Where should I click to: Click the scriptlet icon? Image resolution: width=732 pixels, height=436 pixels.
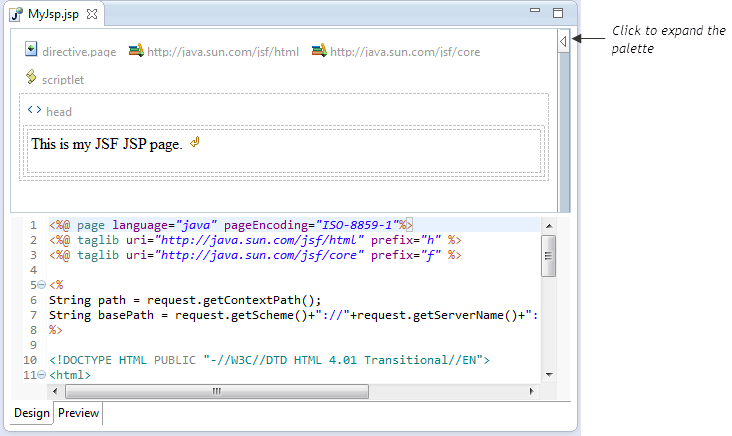click(31, 77)
